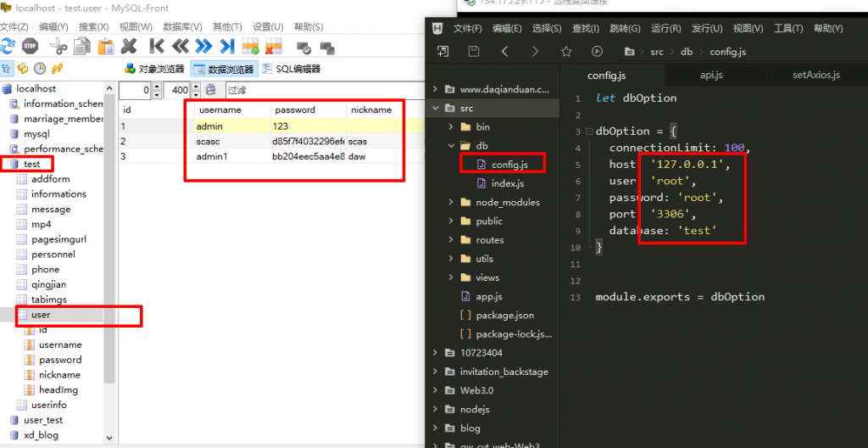Switch to the api.js tab

[710, 76]
